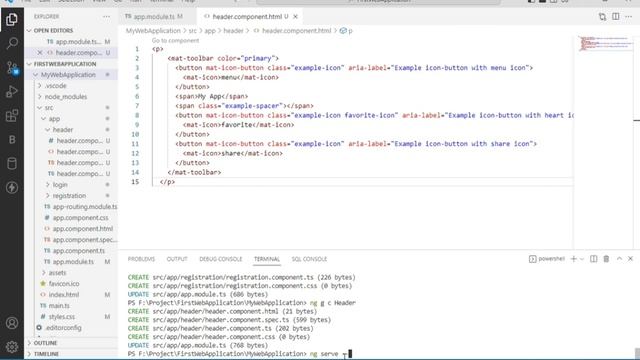Open the Run and Debug view

(x=12, y=91)
